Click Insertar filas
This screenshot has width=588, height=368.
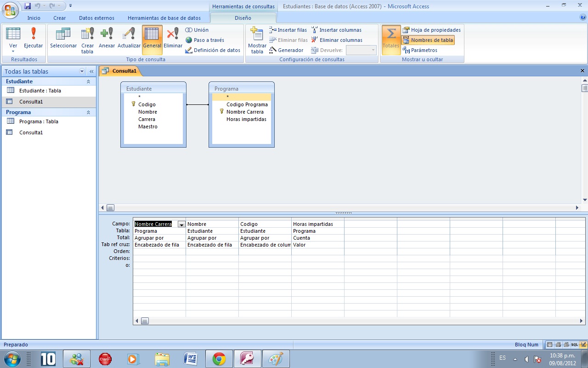coord(288,30)
